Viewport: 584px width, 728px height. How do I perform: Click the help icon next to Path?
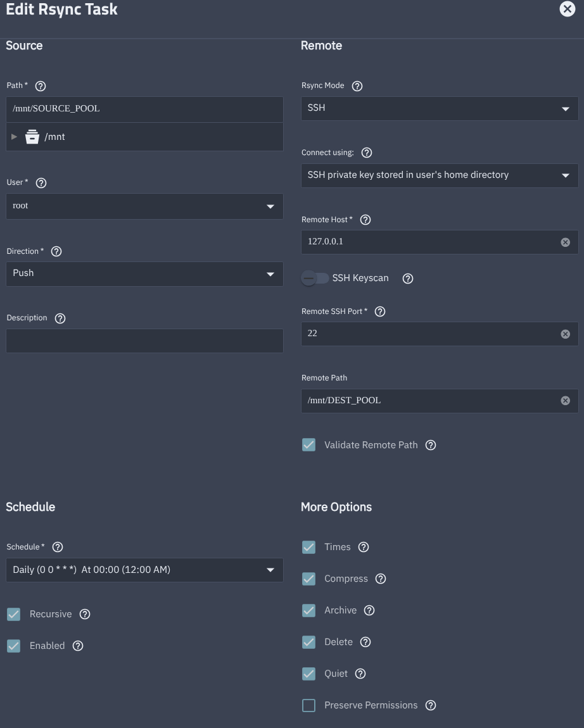pyautogui.click(x=41, y=86)
